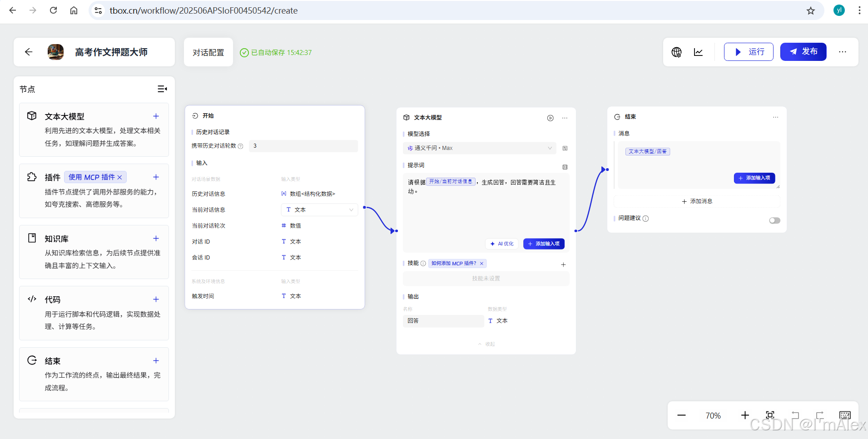Click 添加消息 in the 结束 node
The image size is (868, 439).
pos(697,201)
